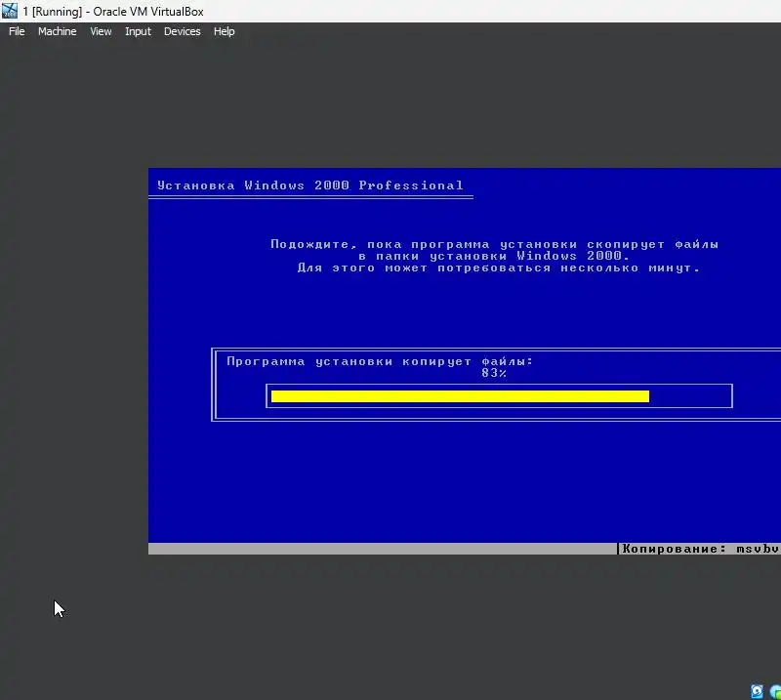The image size is (781, 700).
Task: Click the 83% progress percentage text
Action: point(494,373)
